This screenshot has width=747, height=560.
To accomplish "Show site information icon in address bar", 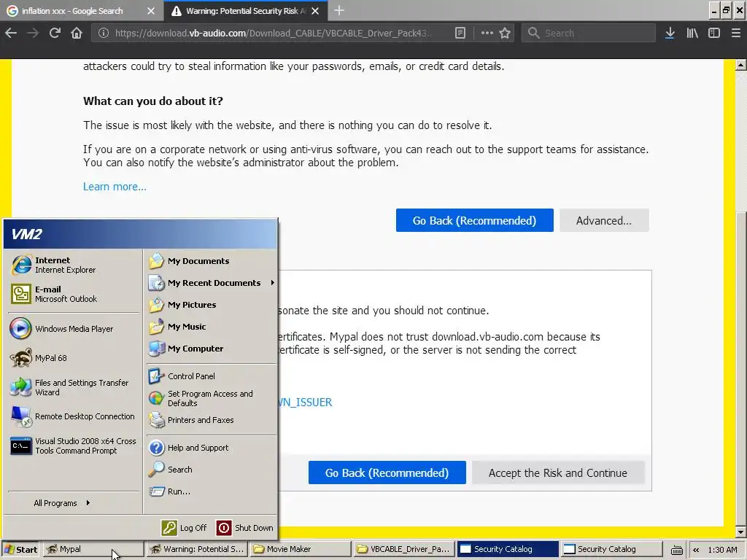I will pos(104,33).
